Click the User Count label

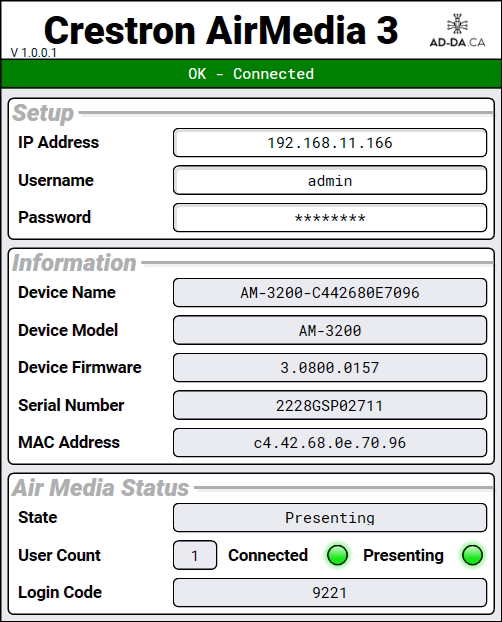[60, 555]
